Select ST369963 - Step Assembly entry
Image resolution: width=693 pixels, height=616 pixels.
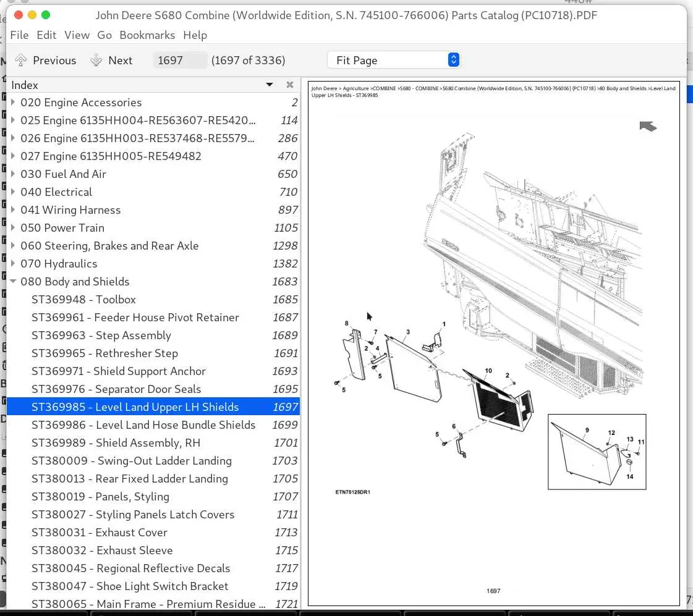153,335
